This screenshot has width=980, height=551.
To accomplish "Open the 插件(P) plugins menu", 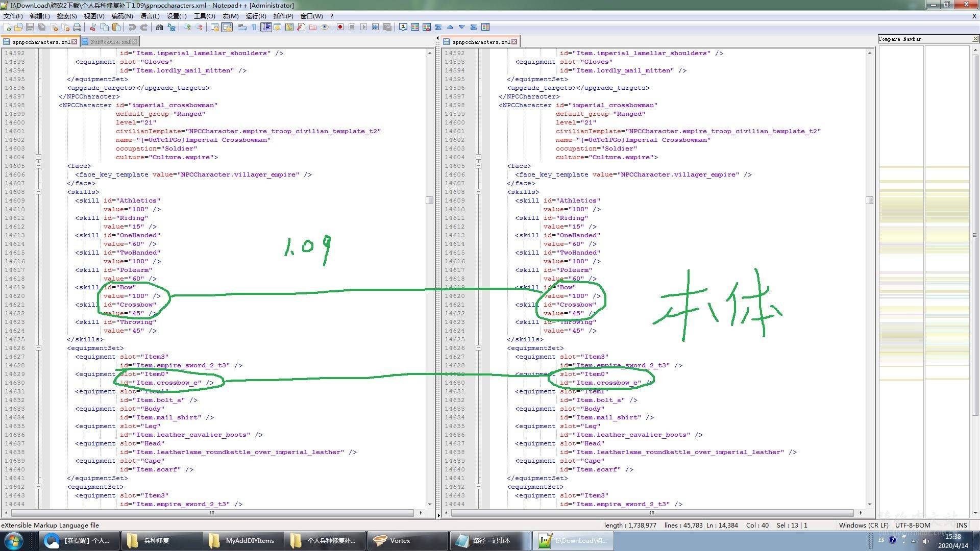I will click(283, 16).
